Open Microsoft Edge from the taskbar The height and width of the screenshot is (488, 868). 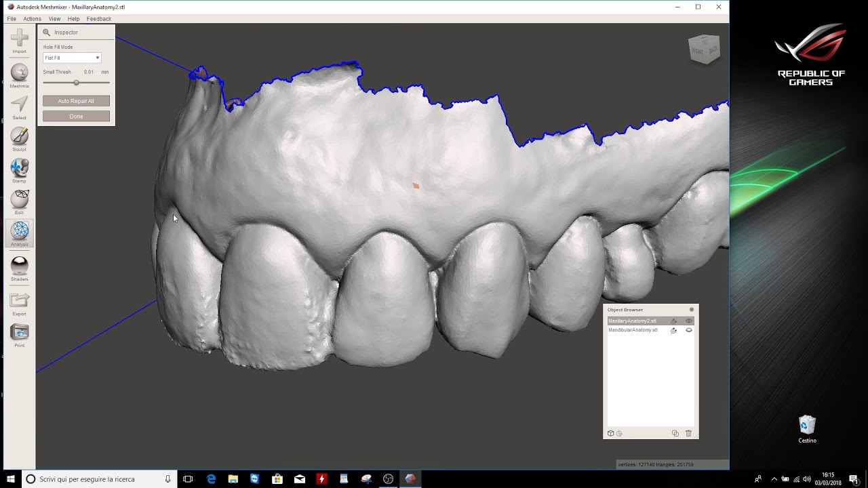(x=211, y=479)
